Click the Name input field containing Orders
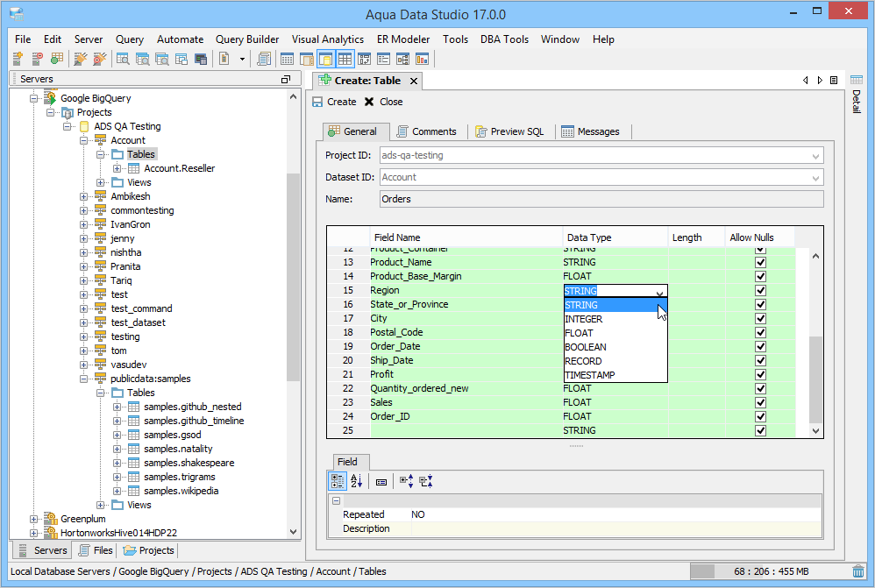875x588 pixels. coord(601,199)
